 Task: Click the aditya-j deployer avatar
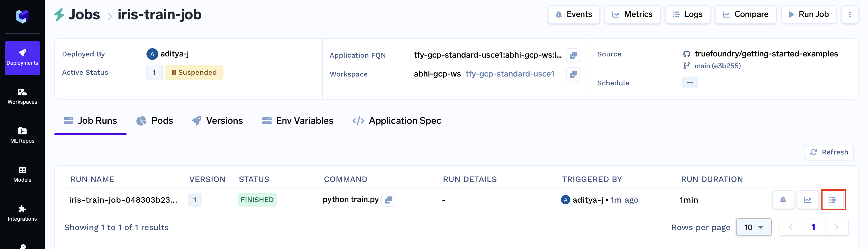tap(152, 54)
